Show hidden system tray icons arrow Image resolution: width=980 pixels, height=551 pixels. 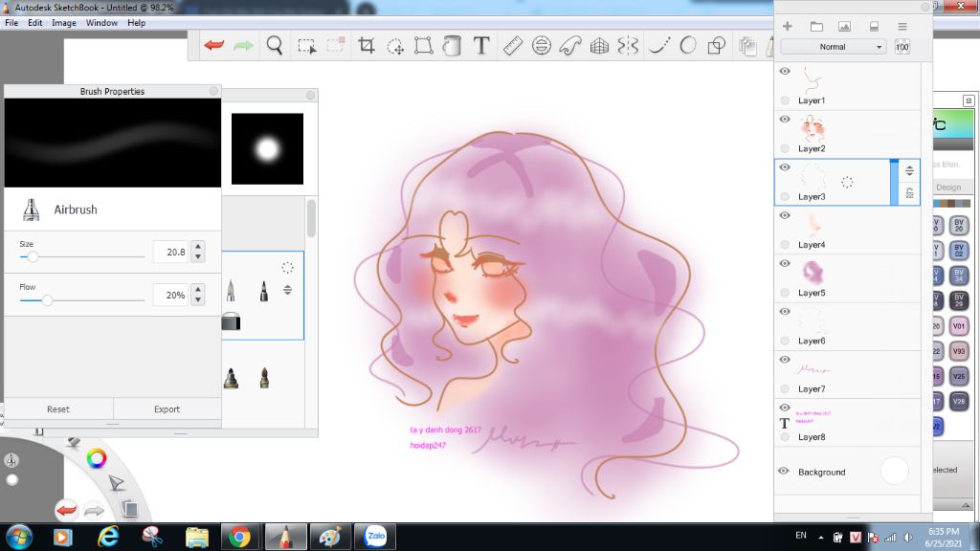[820, 538]
